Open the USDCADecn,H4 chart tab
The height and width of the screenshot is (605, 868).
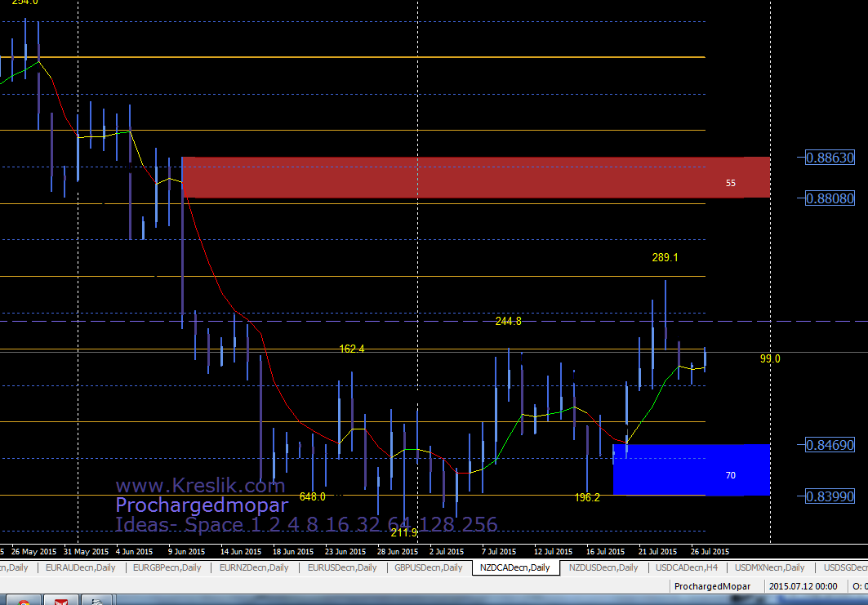[687, 567]
